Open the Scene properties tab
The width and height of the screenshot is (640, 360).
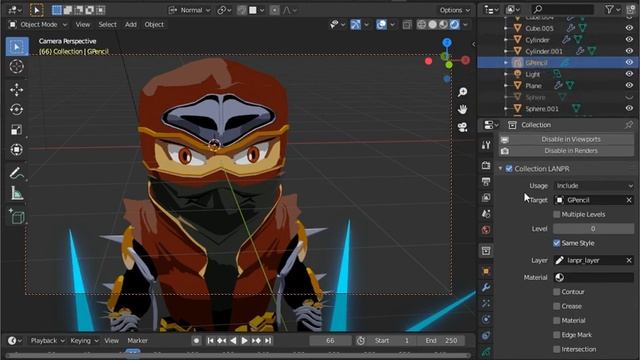coord(486,213)
